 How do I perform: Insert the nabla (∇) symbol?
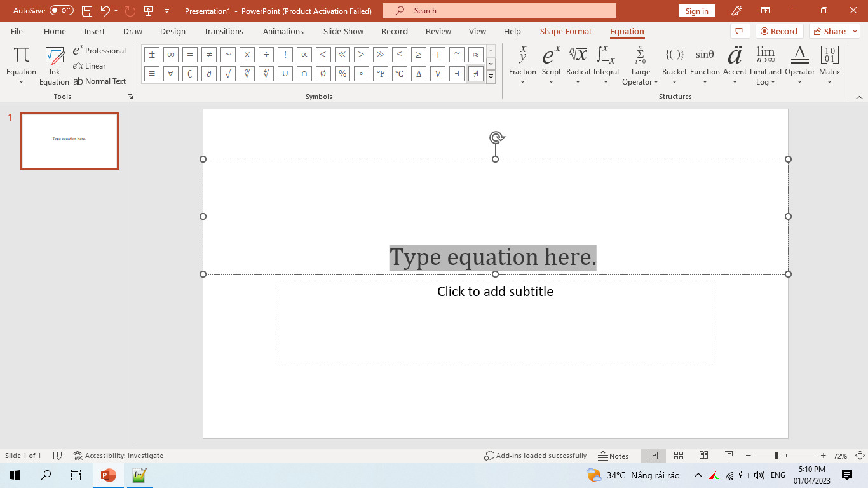coord(438,74)
